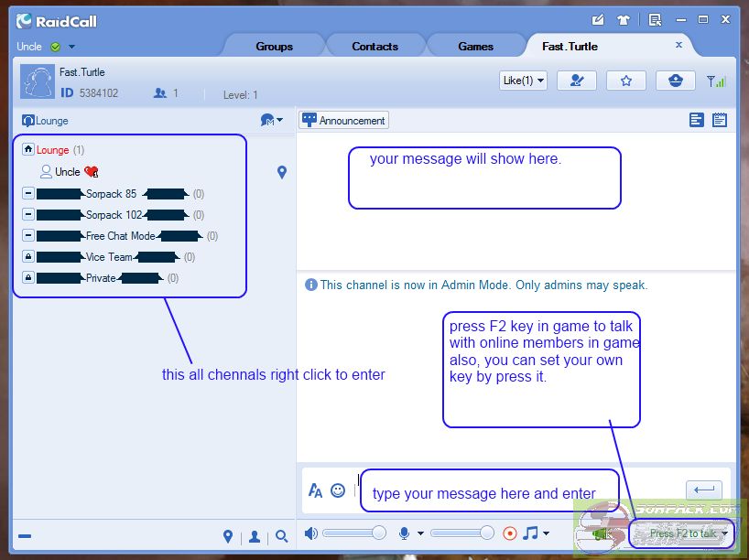The width and height of the screenshot is (749, 560).
Task: Select the Sorpack 85 channel name
Action: [112, 194]
